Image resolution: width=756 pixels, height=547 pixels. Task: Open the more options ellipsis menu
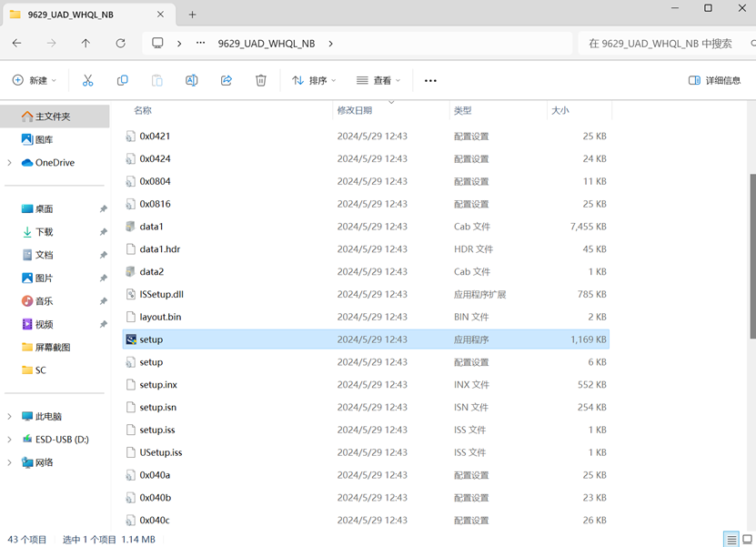430,80
